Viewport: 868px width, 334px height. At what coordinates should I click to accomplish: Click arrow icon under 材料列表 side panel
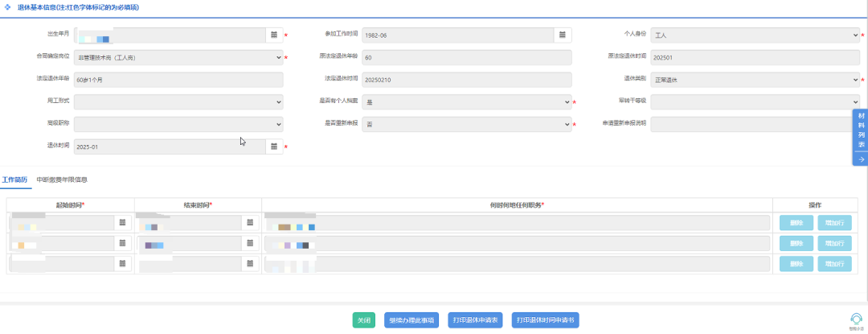click(x=861, y=159)
